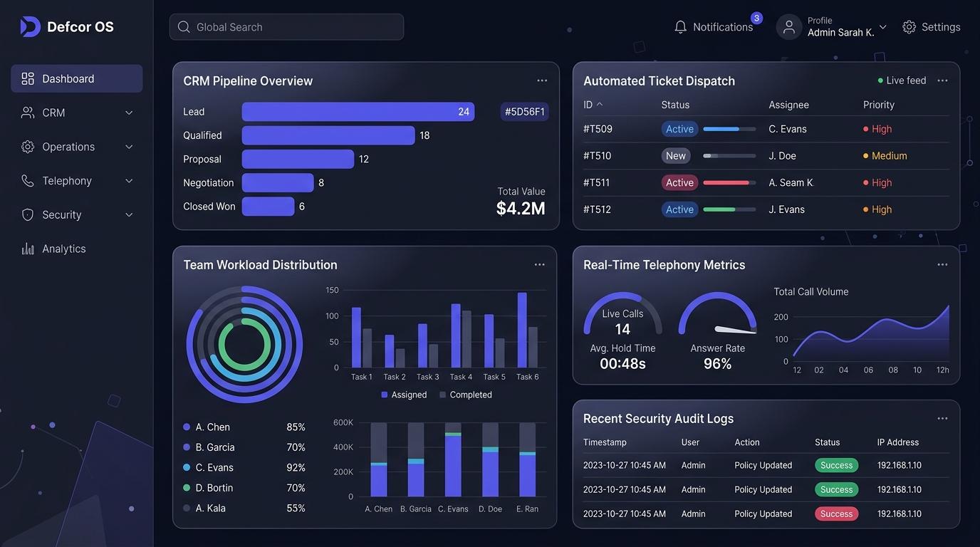Click the Live feed label
This screenshot has width=980, height=547.
[906, 80]
